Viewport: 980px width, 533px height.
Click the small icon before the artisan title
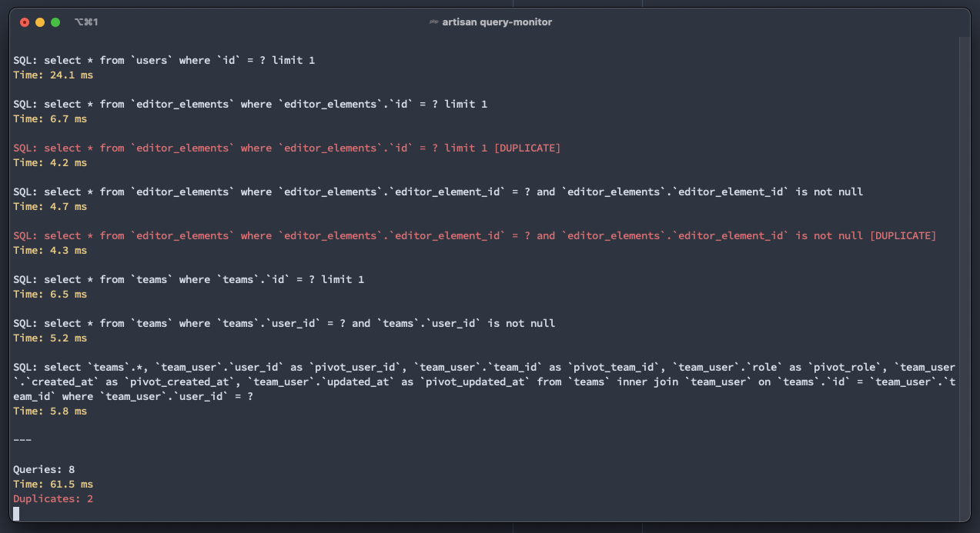point(433,22)
